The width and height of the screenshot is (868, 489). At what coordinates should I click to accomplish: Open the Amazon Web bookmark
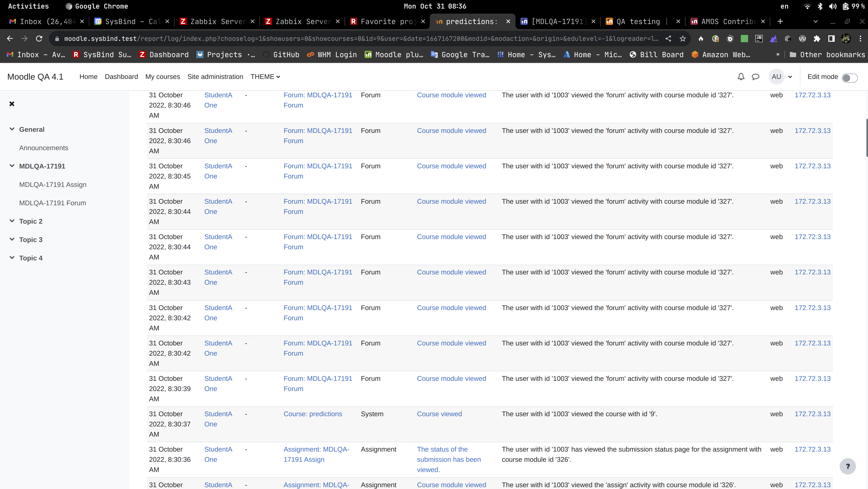721,55
